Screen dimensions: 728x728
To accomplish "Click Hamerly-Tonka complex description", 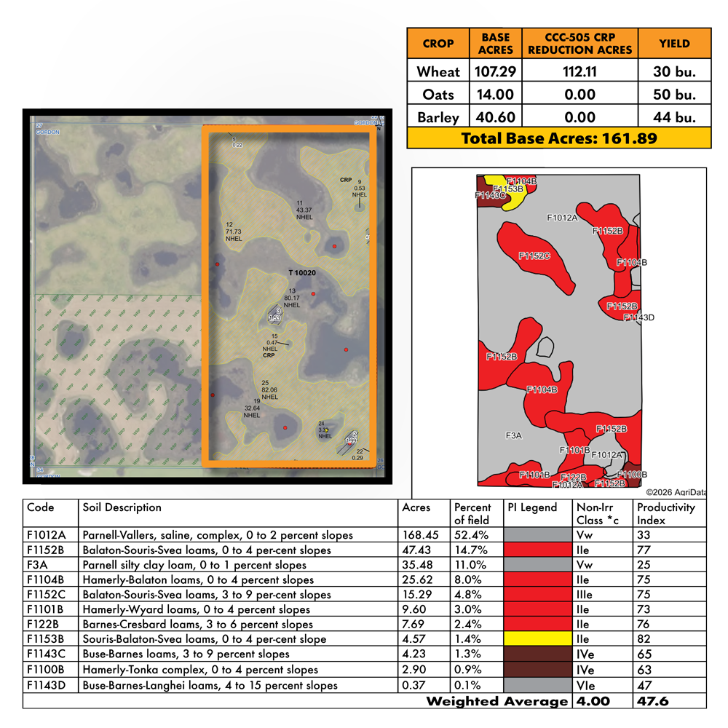I will pyautogui.click(x=200, y=670).
